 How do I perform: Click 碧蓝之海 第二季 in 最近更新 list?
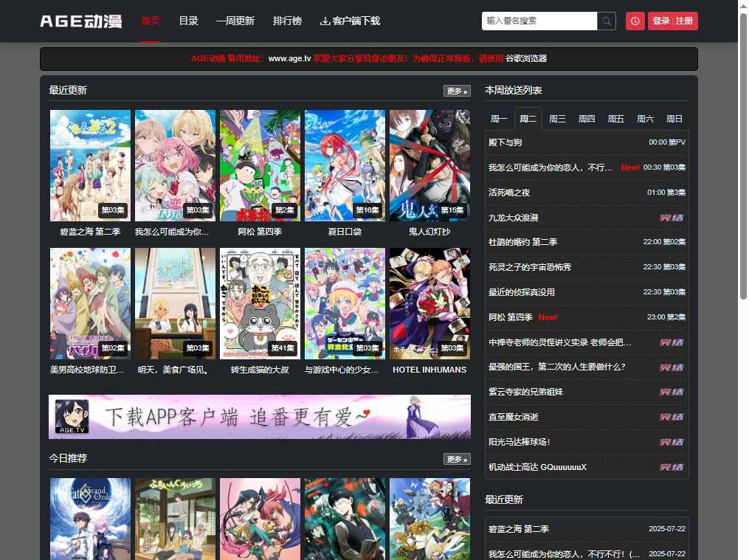pos(518,529)
